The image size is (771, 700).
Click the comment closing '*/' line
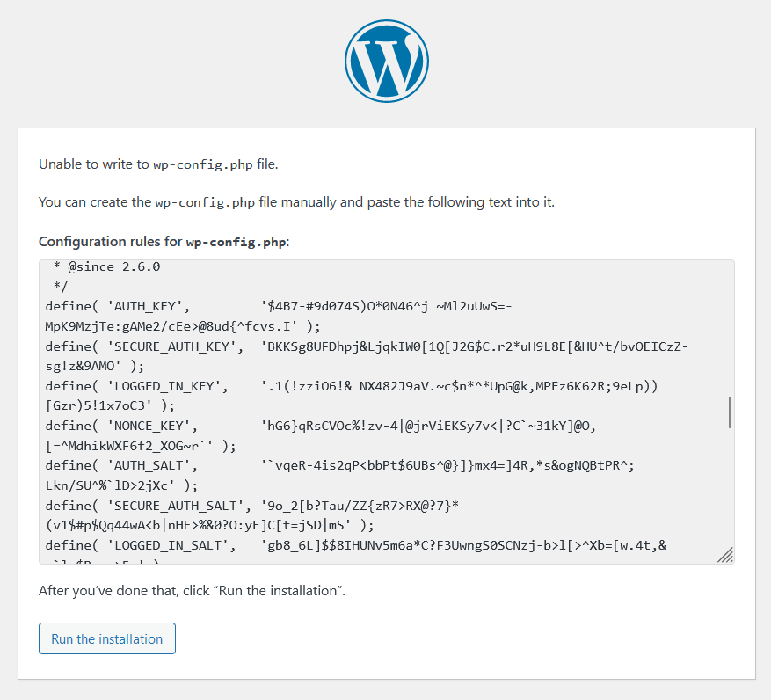pyautogui.click(x=61, y=287)
